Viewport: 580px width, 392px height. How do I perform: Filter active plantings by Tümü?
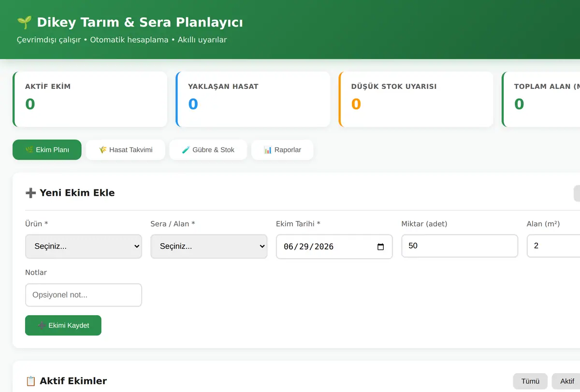(530, 381)
